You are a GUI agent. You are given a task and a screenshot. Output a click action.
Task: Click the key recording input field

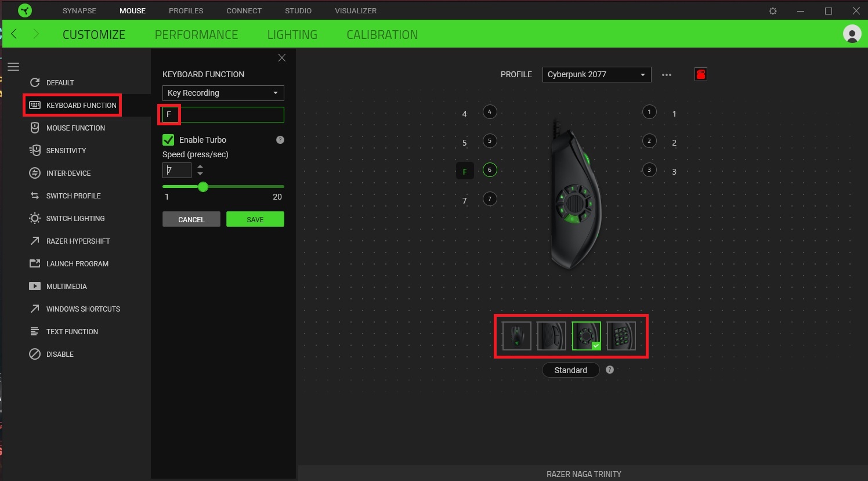(223, 114)
